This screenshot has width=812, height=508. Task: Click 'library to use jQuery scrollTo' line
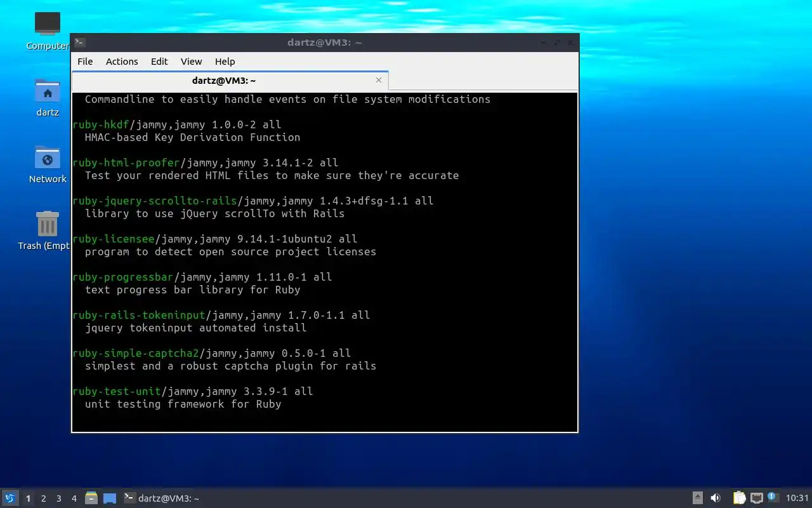215,213
